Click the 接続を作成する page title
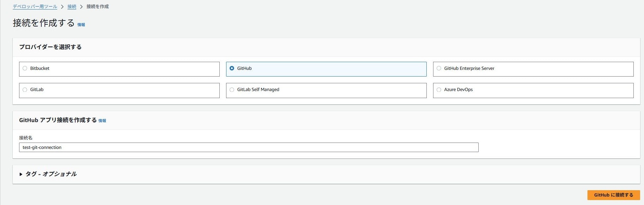 [x=44, y=23]
